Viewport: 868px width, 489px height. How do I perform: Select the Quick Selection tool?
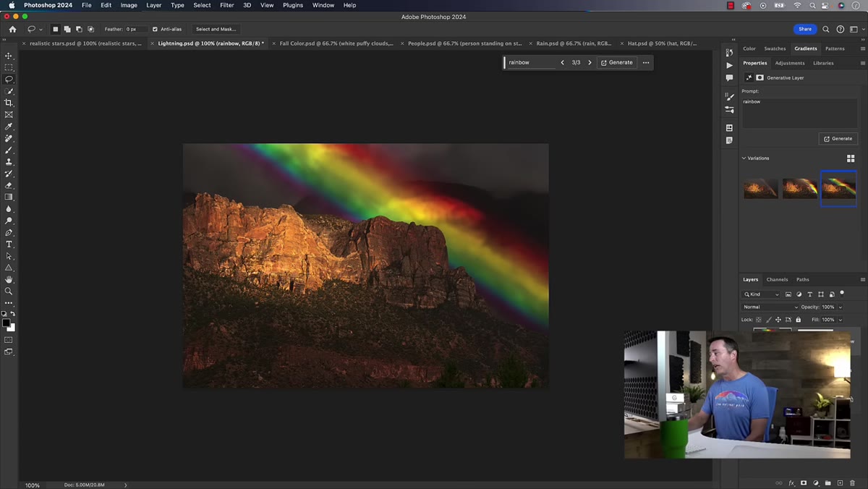9,91
